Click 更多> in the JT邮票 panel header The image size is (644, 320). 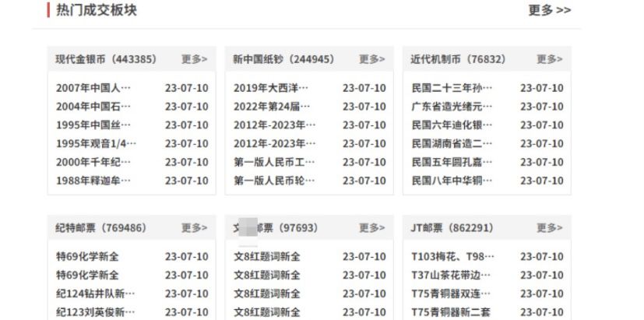(x=550, y=227)
